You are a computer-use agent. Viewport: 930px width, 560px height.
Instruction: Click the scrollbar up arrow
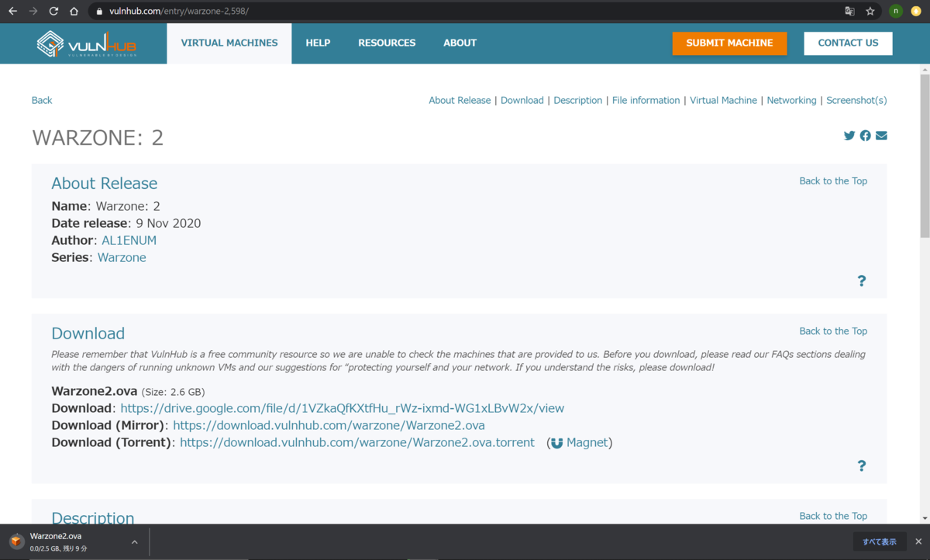click(924, 69)
